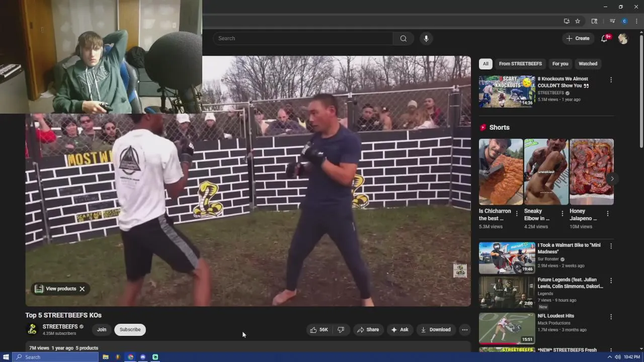Open the Chrome profile C avatar
The width and height of the screenshot is (644, 362).
pos(624,21)
